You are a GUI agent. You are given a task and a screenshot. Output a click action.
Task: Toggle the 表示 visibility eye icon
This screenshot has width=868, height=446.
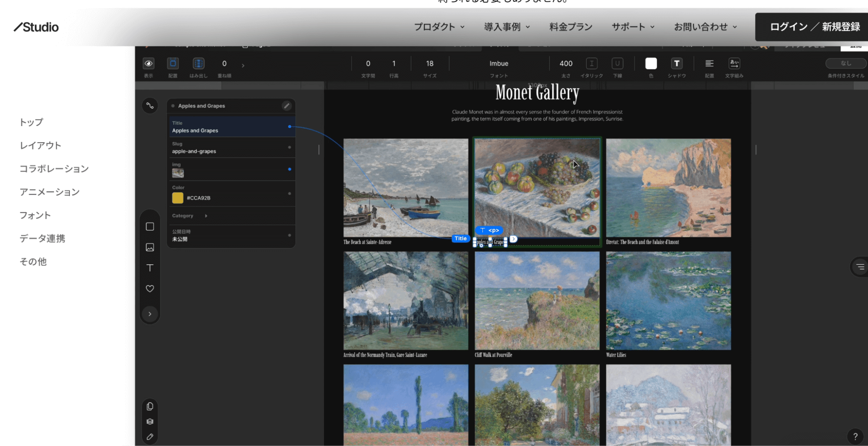149,64
